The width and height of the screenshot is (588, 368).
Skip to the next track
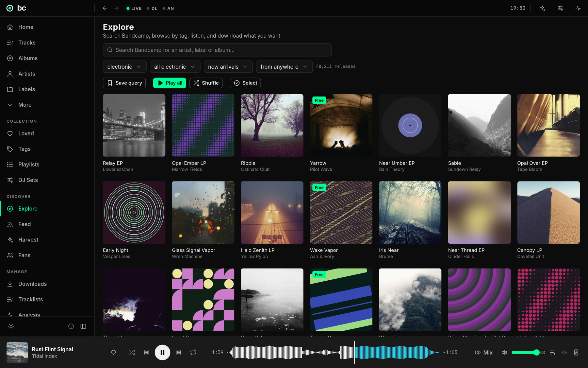point(178,352)
